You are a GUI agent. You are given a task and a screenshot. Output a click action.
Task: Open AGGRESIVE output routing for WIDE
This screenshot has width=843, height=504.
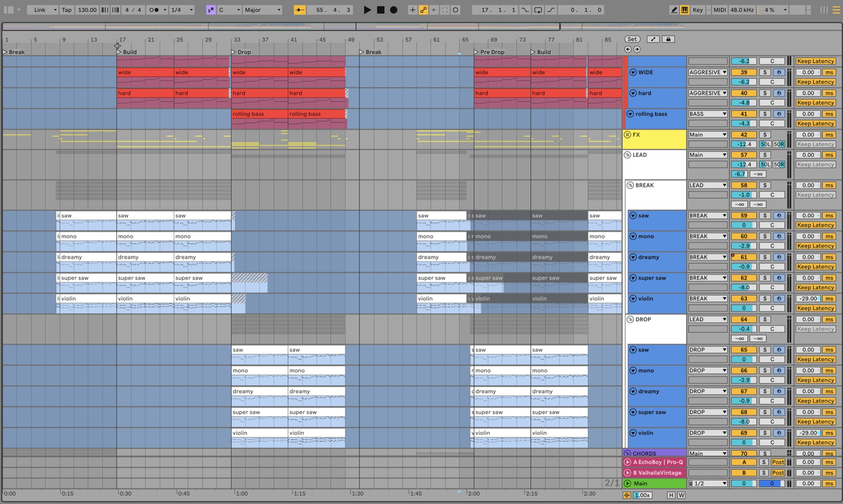point(707,72)
